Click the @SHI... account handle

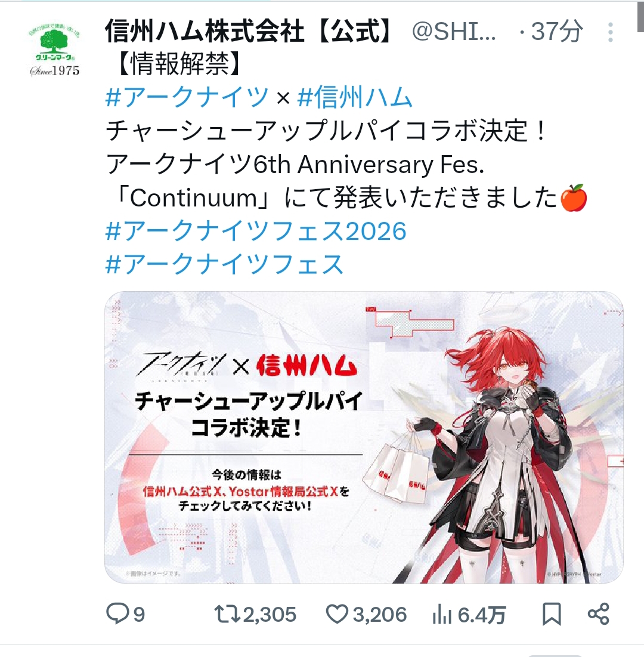[454, 32]
